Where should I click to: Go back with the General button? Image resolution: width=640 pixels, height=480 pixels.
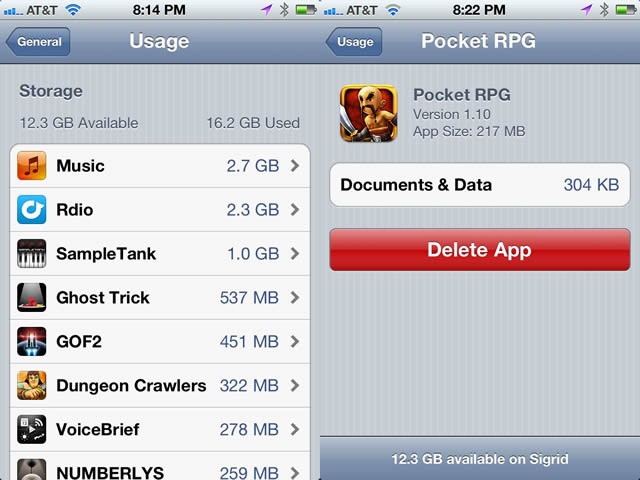[x=38, y=42]
